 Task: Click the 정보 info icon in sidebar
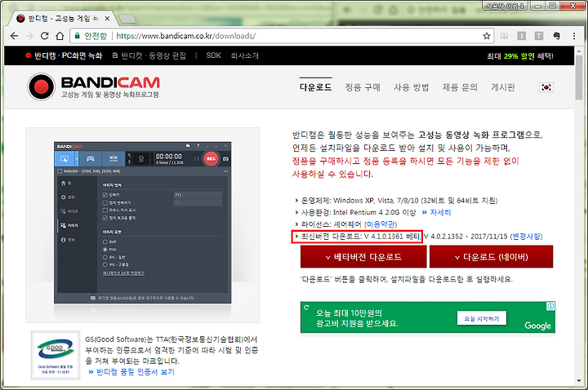64,240
